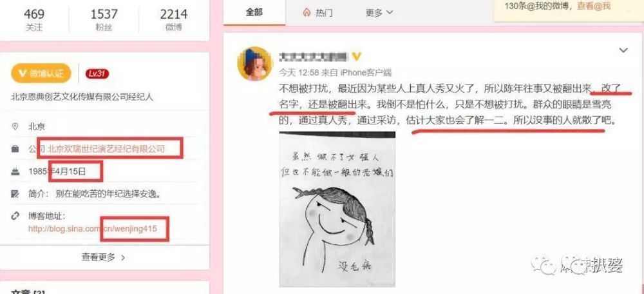Image resolution: width=644 pixels, height=294 pixels.
Task: Click the yellow V verified badge in post
Action: click(357, 56)
